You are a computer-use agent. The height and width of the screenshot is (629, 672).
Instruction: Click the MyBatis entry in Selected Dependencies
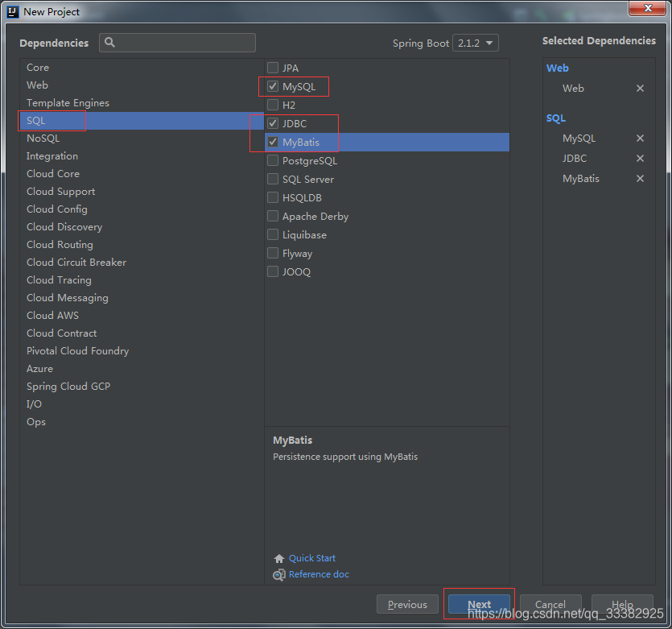pyautogui.click(x=581, y=178)
